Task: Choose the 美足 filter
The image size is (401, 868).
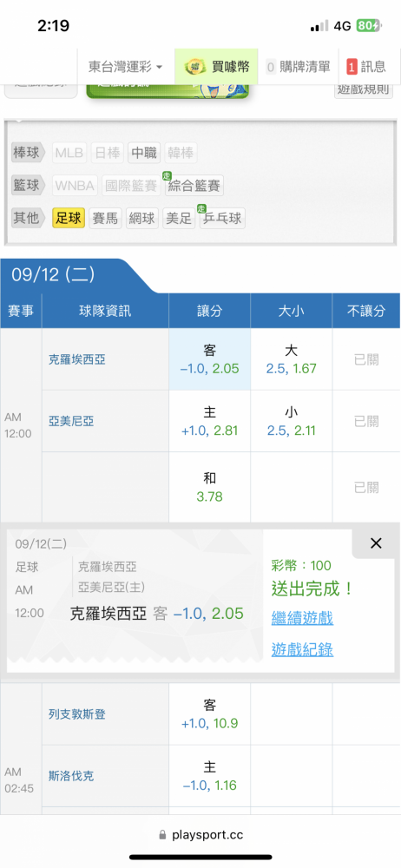Action: [x=178, y=218]
